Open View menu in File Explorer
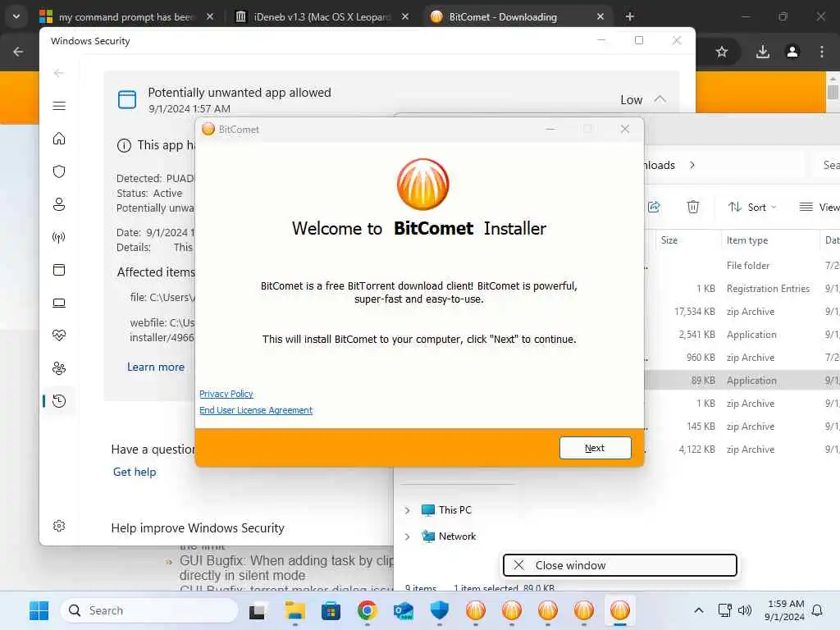 (x=819, y=207)
